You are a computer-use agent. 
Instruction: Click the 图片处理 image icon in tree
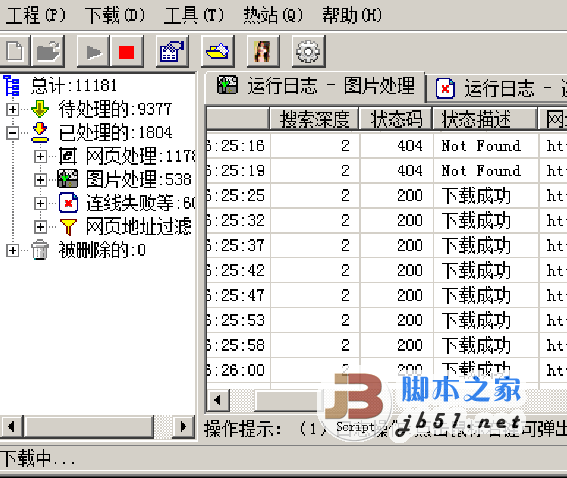point(68,179)
